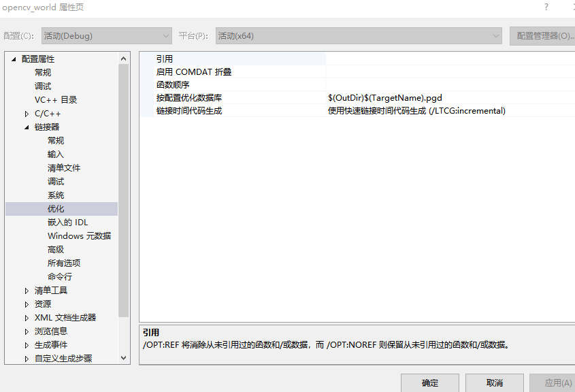
Task: Select the 链接器 label
Action: pos(47,127)
